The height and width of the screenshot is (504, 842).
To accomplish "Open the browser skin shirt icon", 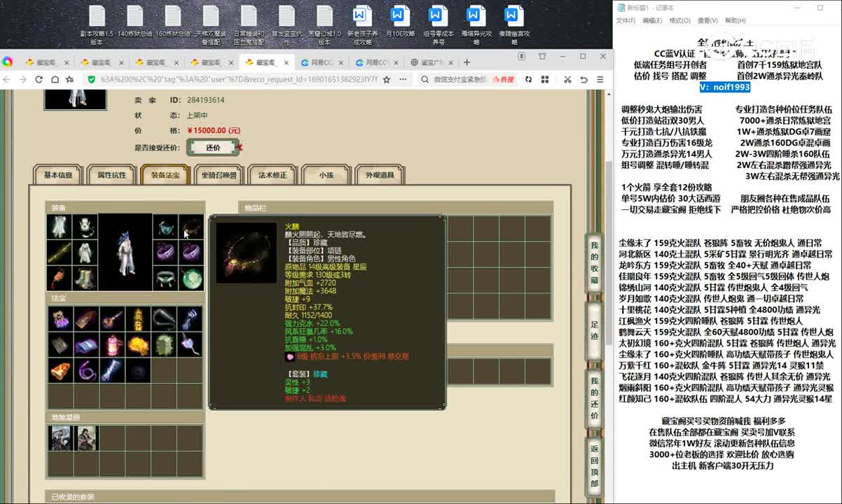I will [542, 57].
